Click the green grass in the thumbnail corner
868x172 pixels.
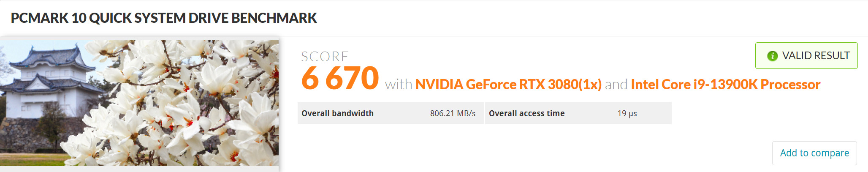coord(30,160)
